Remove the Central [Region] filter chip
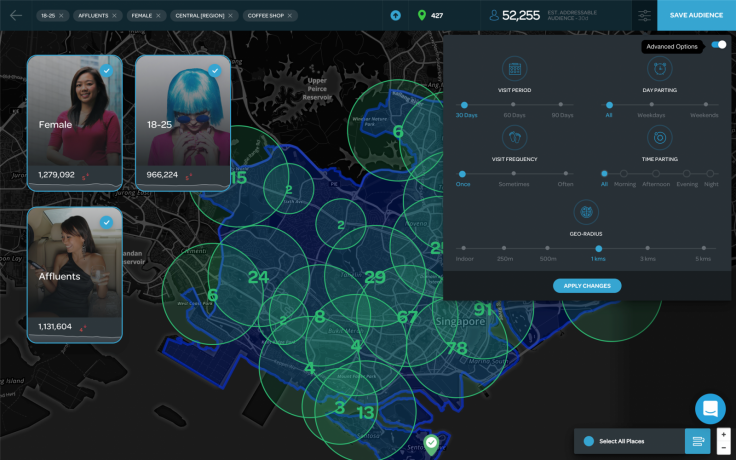Screen dimensions: 736x460 pos(230,15)
